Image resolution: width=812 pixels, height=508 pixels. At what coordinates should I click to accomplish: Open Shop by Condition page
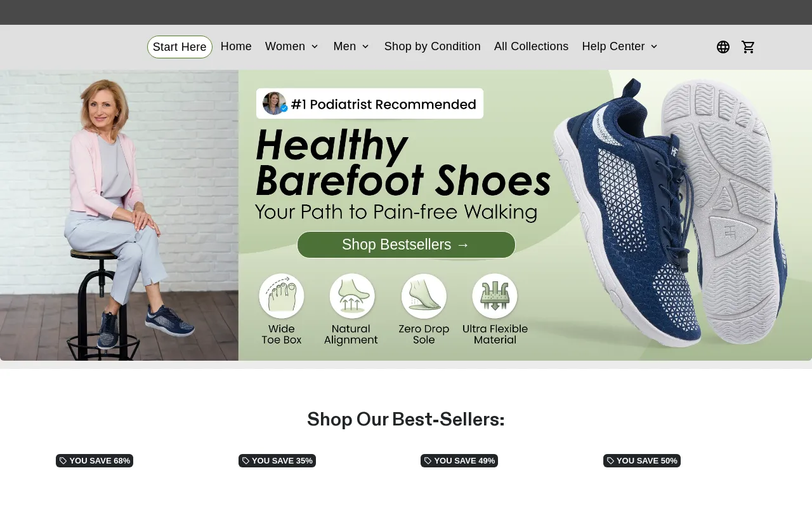[433, 46]
